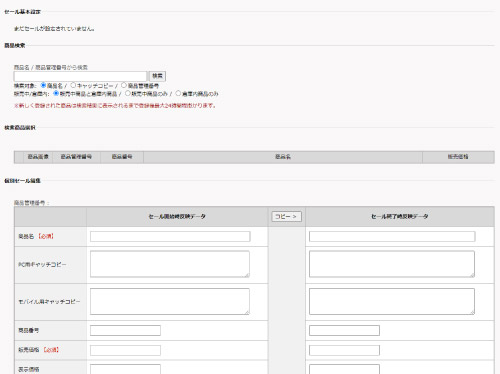This screenshot has width=500, height=374.
Task: Click the 検索 search button
Action: tap(157, 76)
